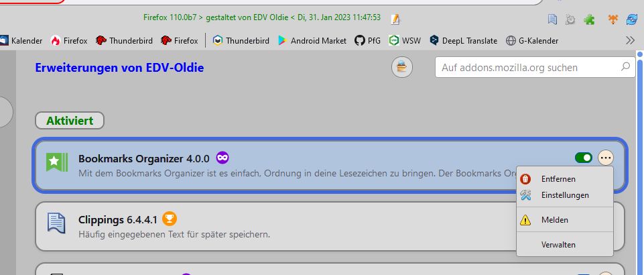Choose Verwalten from the context menu

565,245
